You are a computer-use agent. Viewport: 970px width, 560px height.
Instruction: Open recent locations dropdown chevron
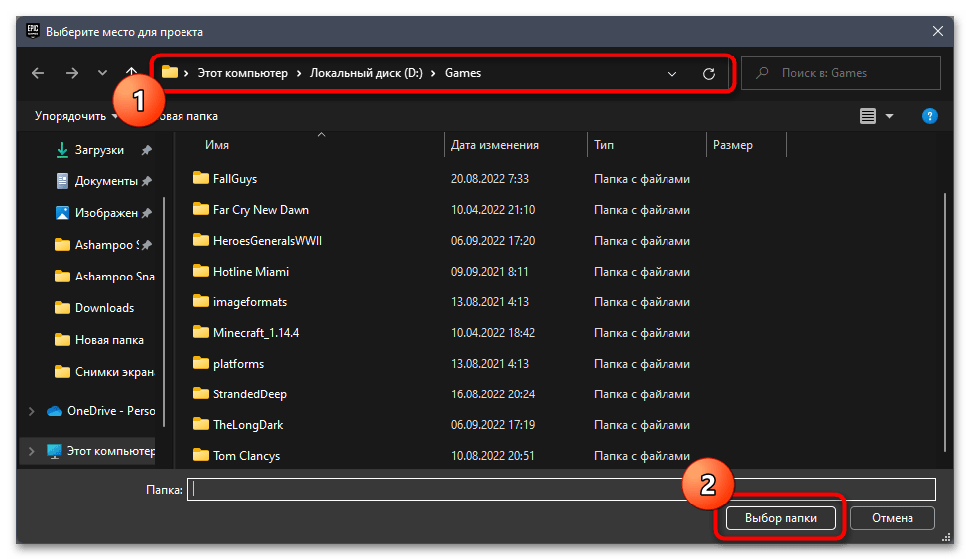(x=103, y=73)
